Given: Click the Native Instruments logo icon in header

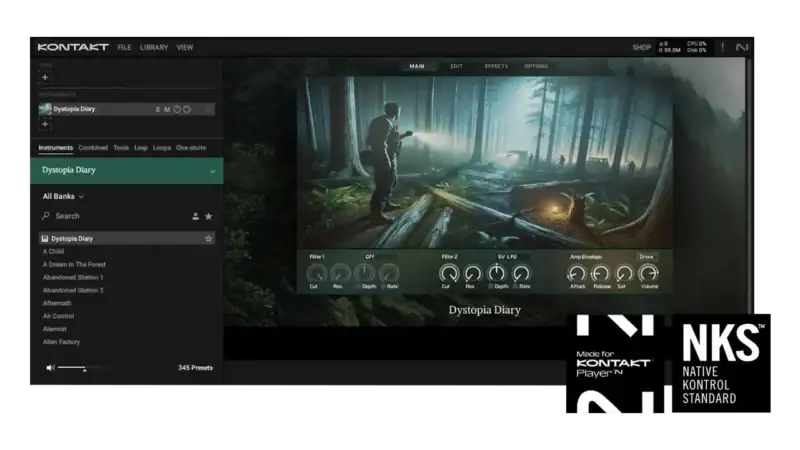Looking at the screenshot, I should (742, 47).
